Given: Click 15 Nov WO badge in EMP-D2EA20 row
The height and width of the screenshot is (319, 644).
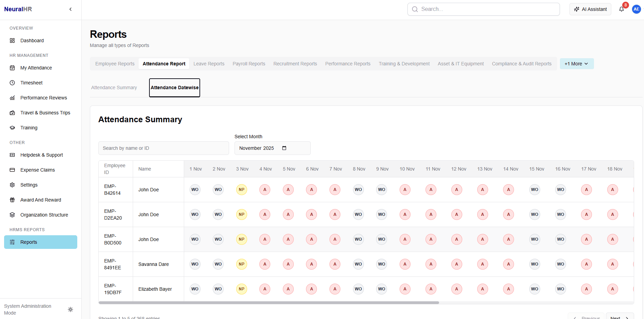Looking at the screenshot, I should click(x=535, y=214).
